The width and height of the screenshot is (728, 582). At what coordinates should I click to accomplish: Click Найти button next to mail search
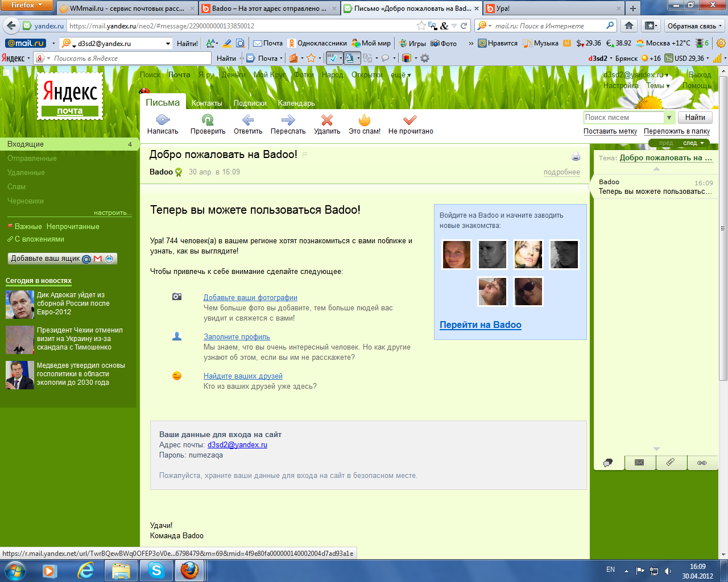(x=695, y=118)
